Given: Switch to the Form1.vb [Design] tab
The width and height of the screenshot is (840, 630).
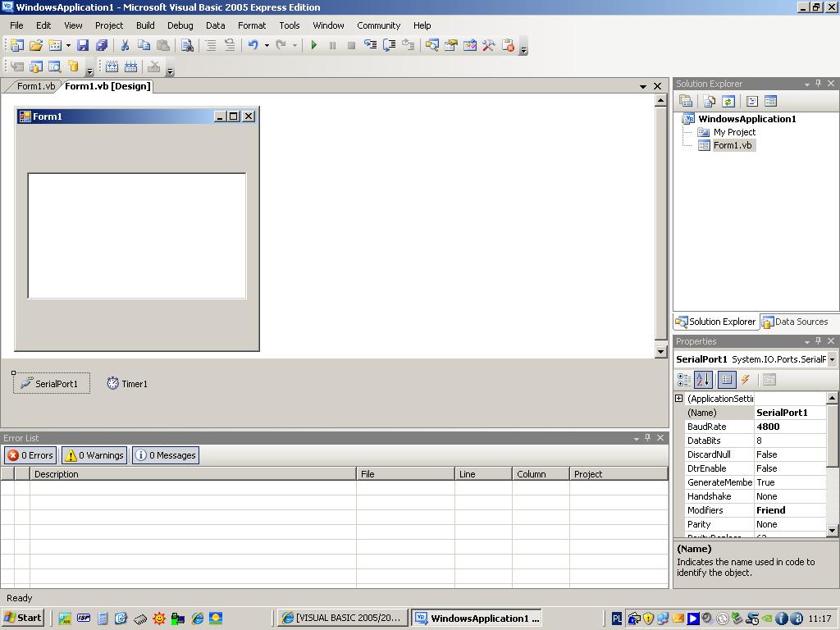Looking at the screenshot, I should pyautogui.click(x=107, y=85).
